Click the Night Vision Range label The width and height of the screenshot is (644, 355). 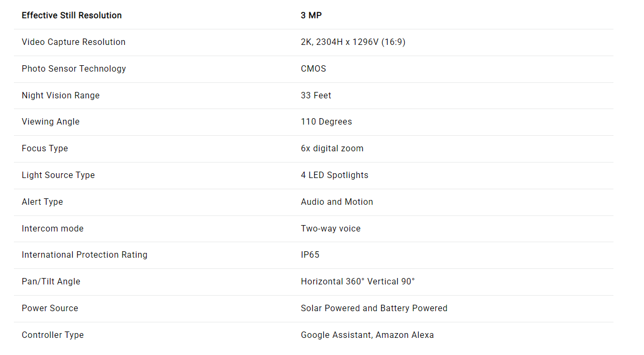click(60, 96)
